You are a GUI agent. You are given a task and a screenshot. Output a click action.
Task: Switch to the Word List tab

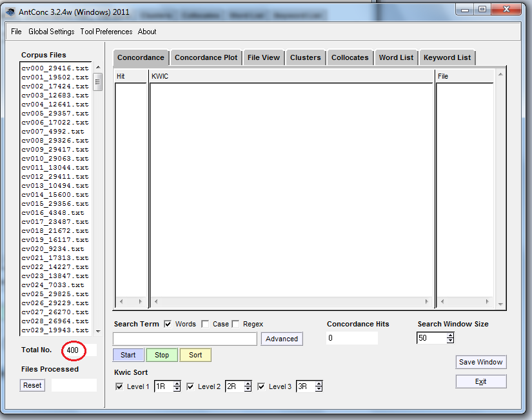[x=396, y=57]
